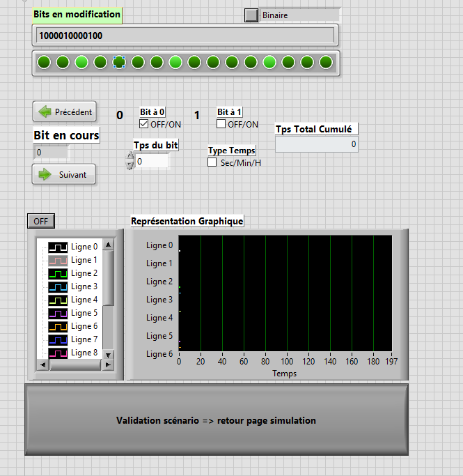Screen dimensions: 463x476
Task: Click the Bit en cours value field
Action: 51,152
